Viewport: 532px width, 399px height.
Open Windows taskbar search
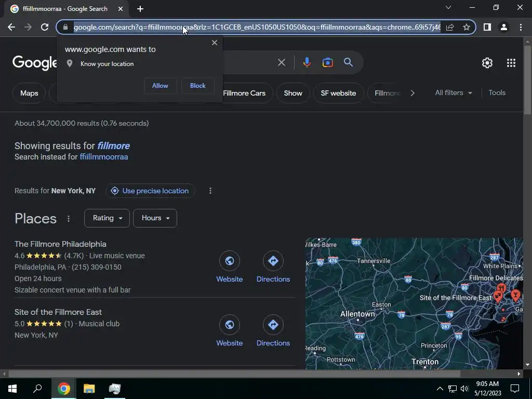[37, 389]
